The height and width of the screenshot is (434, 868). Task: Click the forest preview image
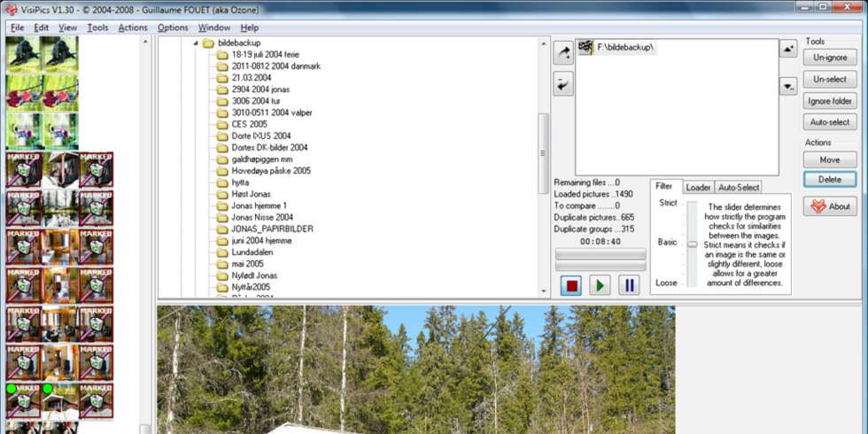click(416, 369)
